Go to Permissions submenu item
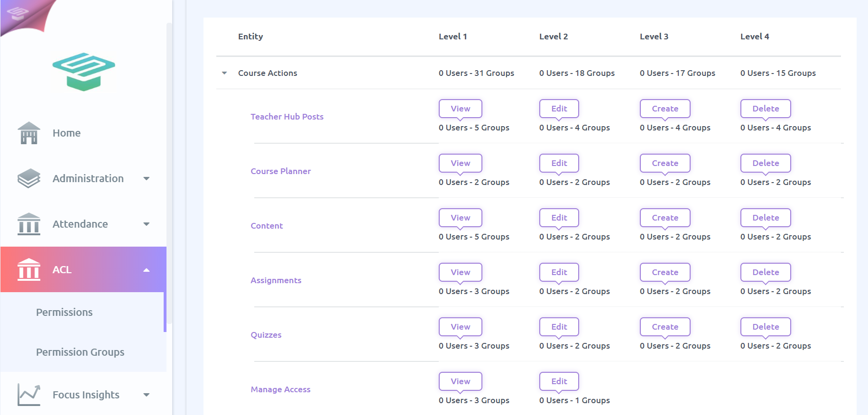The image size is (868, 415). pyautogui.click(x=65, y=312)
